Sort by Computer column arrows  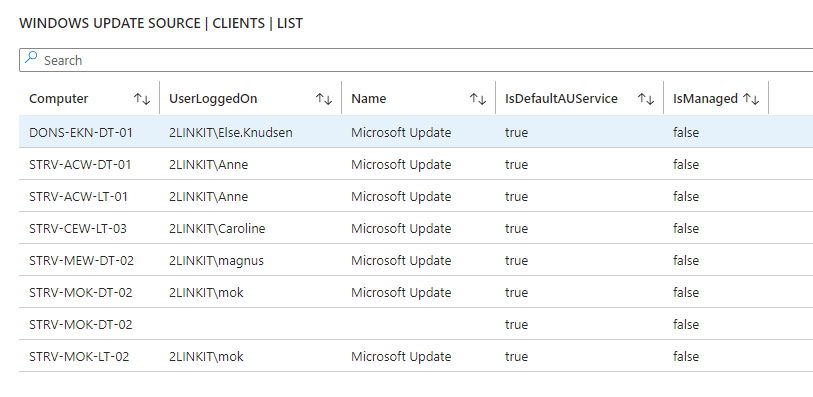pyautogui.click(x=142, y=98)
